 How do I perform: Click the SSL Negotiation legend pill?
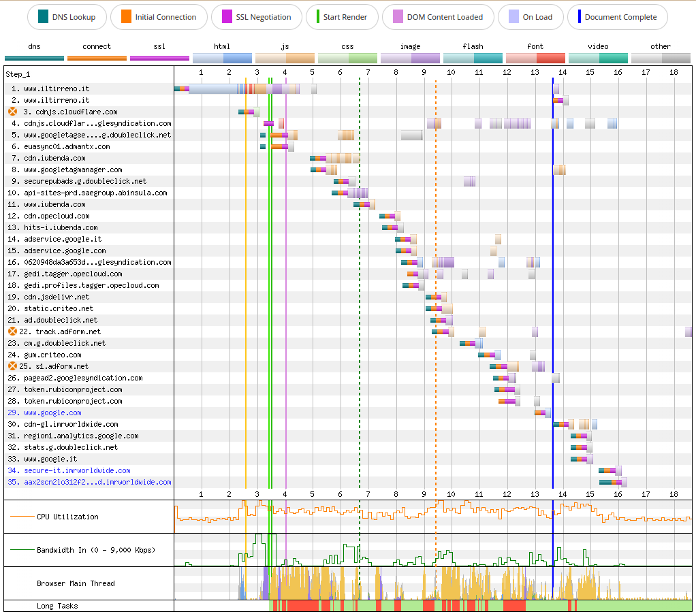click(257, 17)
